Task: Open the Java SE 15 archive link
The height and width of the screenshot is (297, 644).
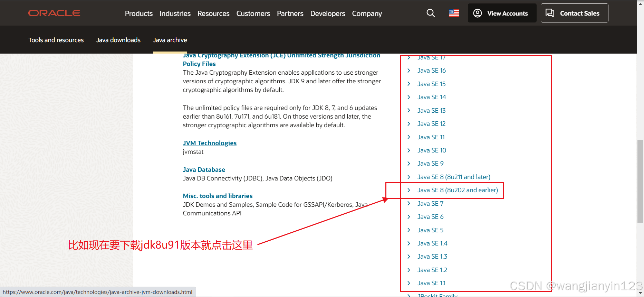Action: pos(432,84)
